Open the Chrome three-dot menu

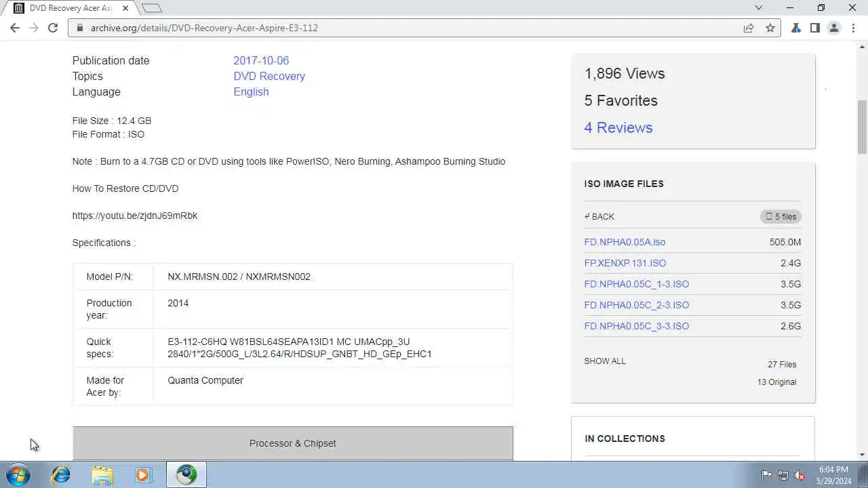(853, 28)
